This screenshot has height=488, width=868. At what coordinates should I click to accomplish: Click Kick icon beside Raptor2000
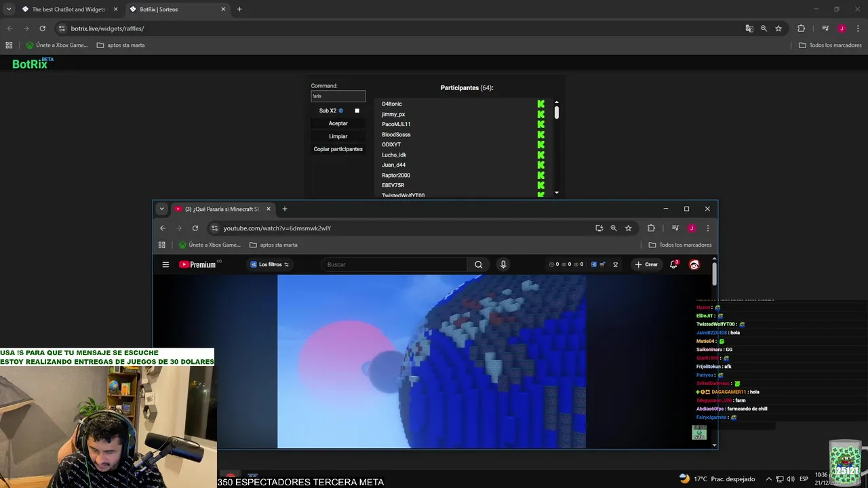(x=541, y=175)
